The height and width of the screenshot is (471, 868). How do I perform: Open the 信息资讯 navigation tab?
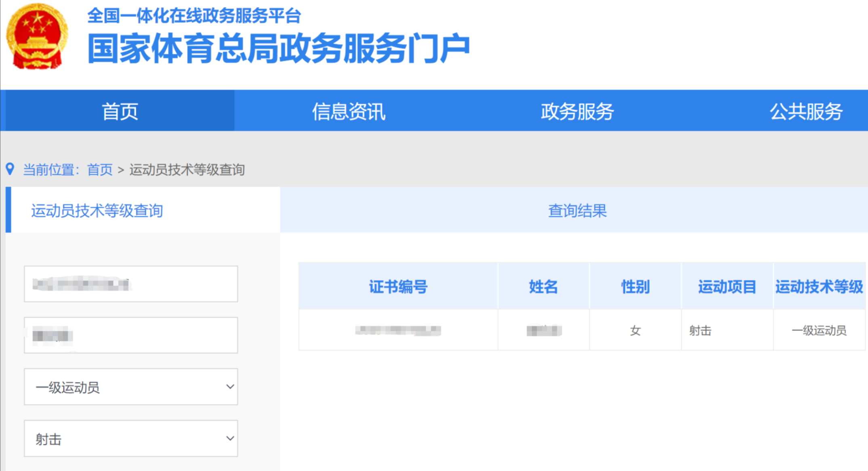[x=349, y=111]
